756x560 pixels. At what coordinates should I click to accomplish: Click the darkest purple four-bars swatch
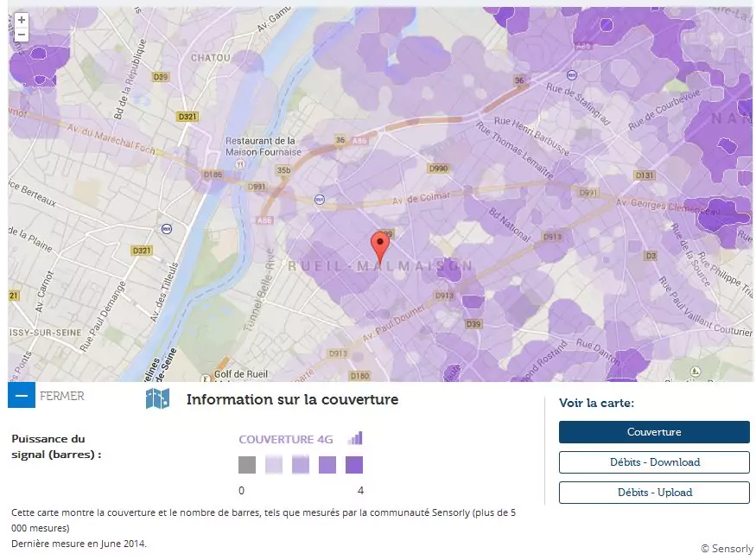354,465
